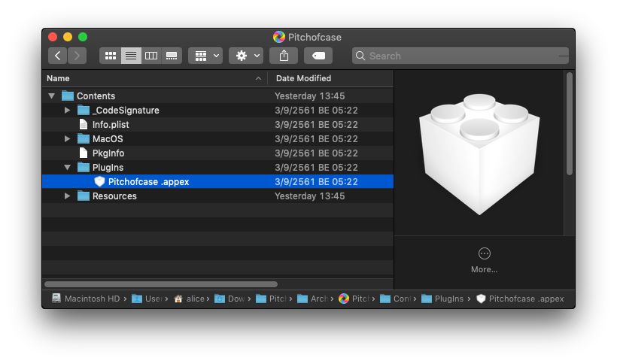Switch to icon view in toolbar
The image size is (617, 364).
(x=111, y=56)
